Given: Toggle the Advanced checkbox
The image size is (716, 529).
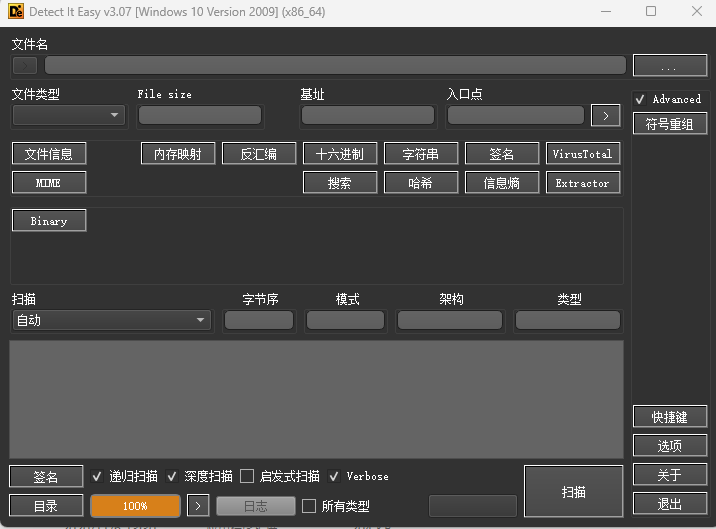Looking at the screenshot, I should (x=640, y=99).
